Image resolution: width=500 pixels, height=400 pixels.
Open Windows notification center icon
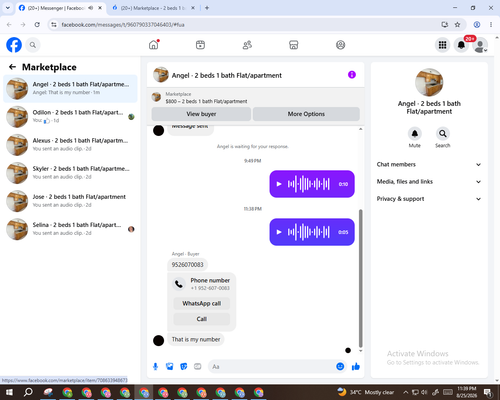coord(488,392)
